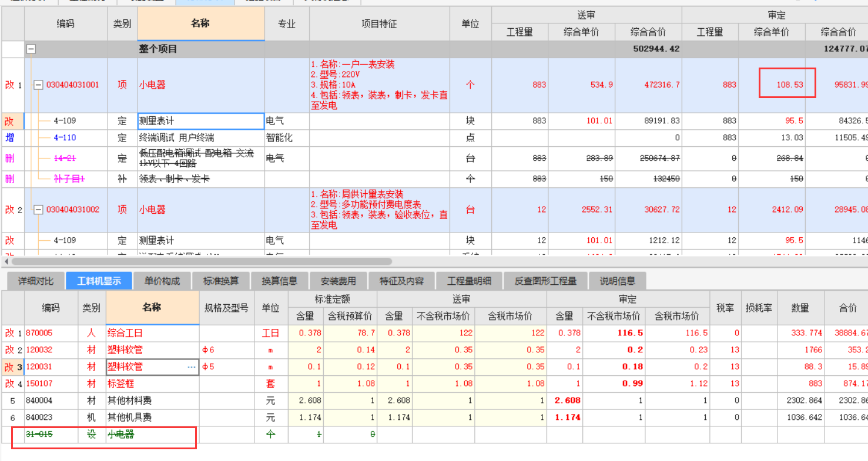Image resolution: width=868 pixels, height=461 pixels.
Task: Switch to the 说明信息 tab
Action: (617, 281)
